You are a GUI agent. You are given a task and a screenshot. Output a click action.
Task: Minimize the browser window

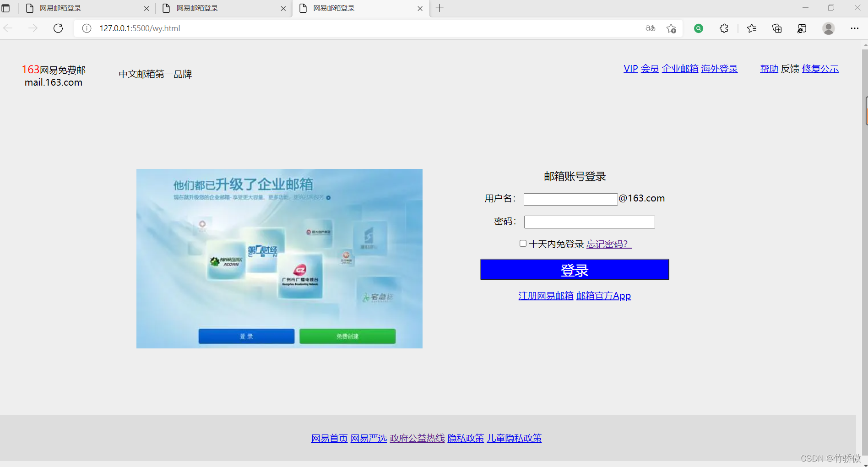point(805,8)
